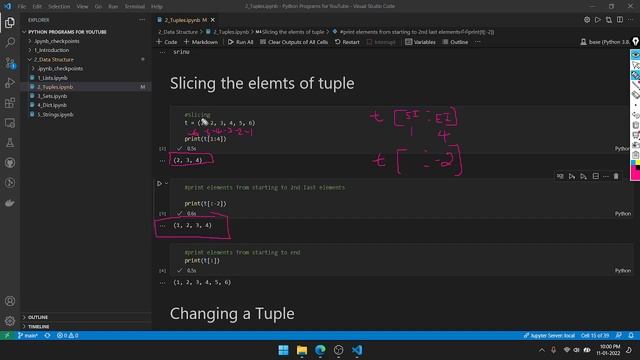Image resolution: width=640 pixels, height=360 pixels.
Task: Open the View menu
Action: pyautogui.click(x=82, y=7)
